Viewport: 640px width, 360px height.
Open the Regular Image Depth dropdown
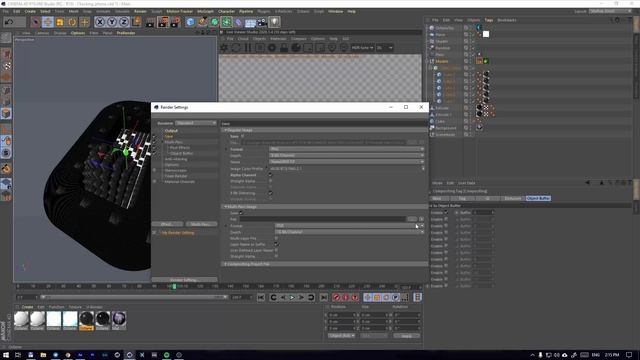tap(347, 156)
